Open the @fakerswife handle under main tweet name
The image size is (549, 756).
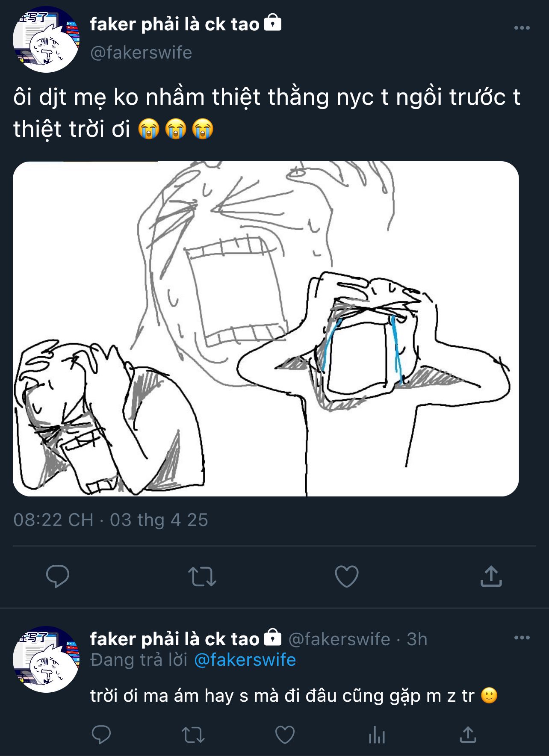[x=141, y=53]
